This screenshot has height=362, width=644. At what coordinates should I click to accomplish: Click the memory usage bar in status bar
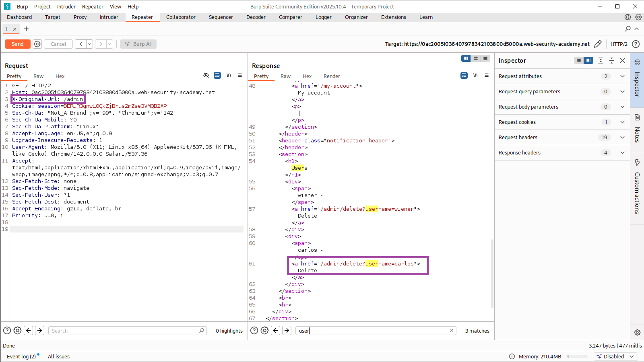point(577,357)
